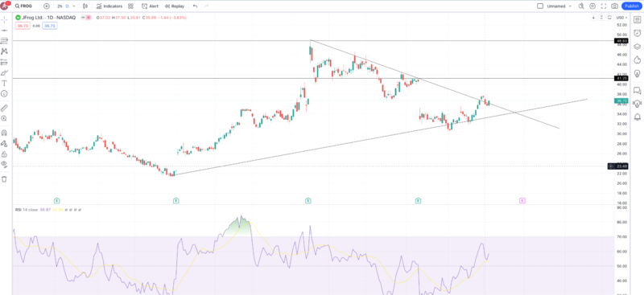This screenshot has height=295, width=644.
Task: Click the RSI 14 close indicator label
Action: (x=27, y=210)
